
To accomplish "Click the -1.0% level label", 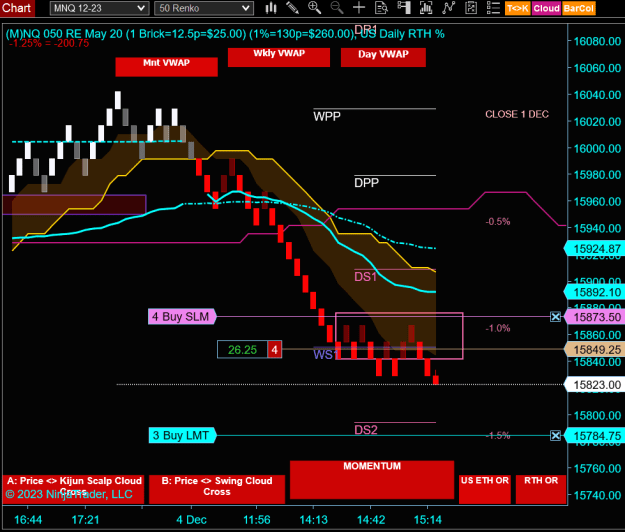I will click(x=498, y=328).
